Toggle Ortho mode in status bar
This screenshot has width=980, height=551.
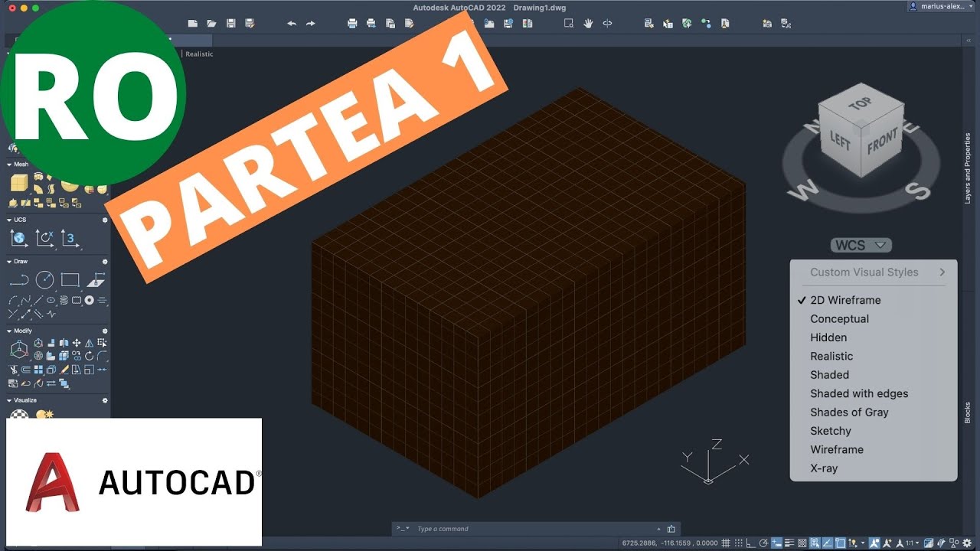click(x=751, y=543)
